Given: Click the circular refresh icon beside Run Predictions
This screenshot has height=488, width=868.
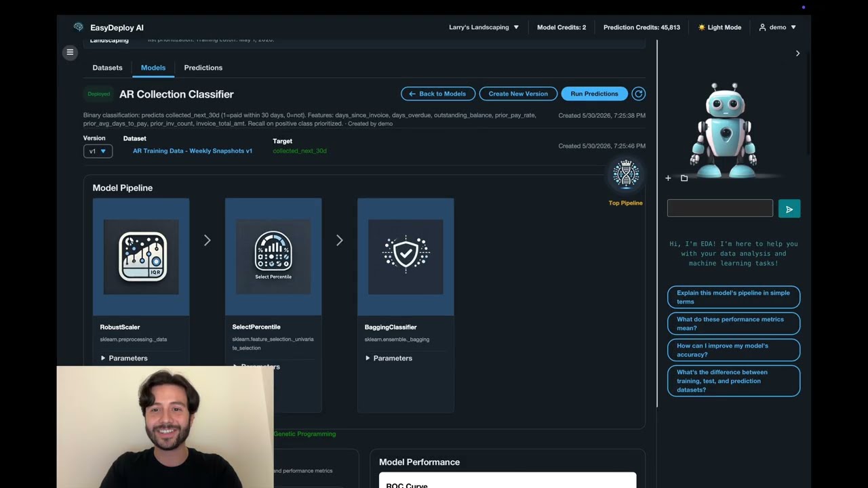Looking at the screenshot, I should [638, 94].
